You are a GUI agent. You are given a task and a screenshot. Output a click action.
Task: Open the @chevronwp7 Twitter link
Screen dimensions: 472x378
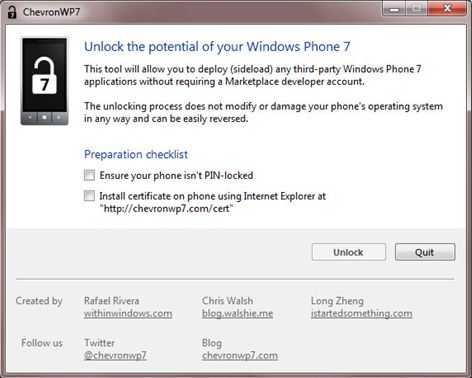pos(115,356)
